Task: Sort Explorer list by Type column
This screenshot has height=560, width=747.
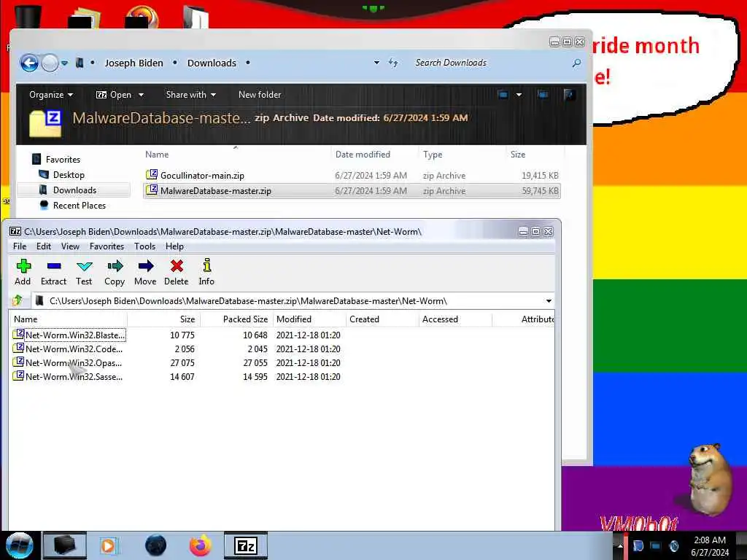Action: tap(462, 155)
